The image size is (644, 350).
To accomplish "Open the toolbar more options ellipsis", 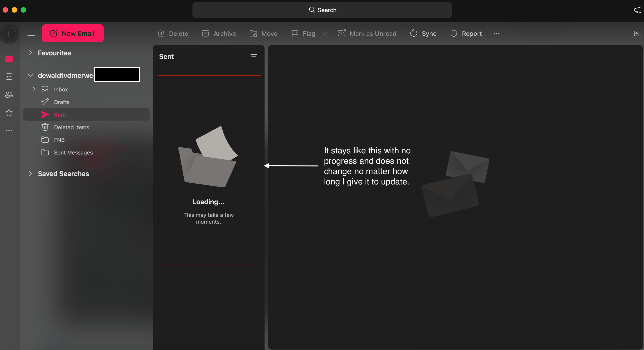I will pos(496,33).
